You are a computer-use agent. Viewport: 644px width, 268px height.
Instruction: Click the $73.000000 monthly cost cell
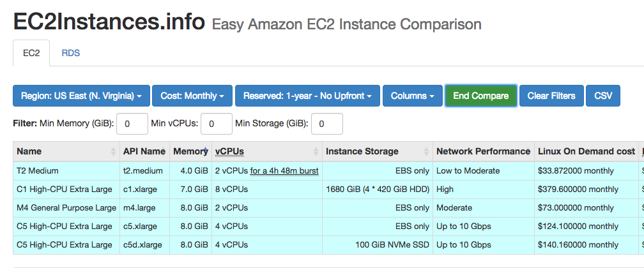[x=586, y=207]
